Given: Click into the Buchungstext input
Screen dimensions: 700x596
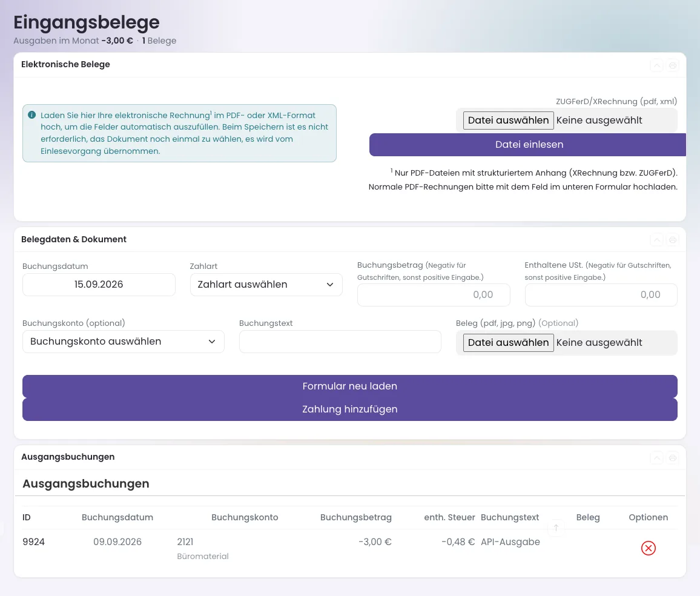Looking at the screenshot, I should pyautogui.click(x=340, y=342).
